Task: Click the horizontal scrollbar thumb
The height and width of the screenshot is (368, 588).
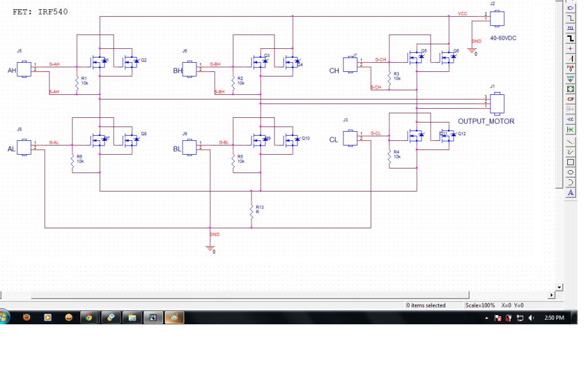Action: [x=250, y=295]
